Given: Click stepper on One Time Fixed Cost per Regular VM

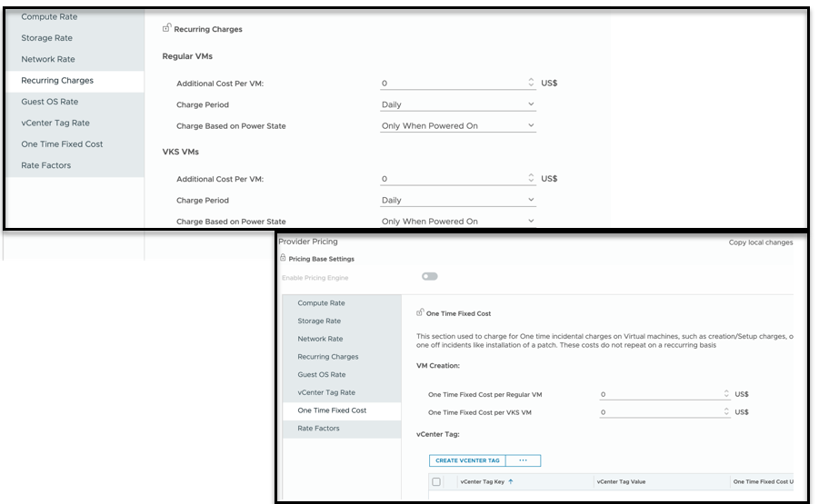Looking at the screenshot, I should coord(726,394).
